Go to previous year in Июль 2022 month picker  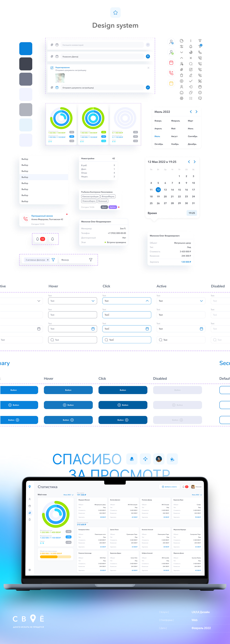pyautogui.click(x=191, y=112)
